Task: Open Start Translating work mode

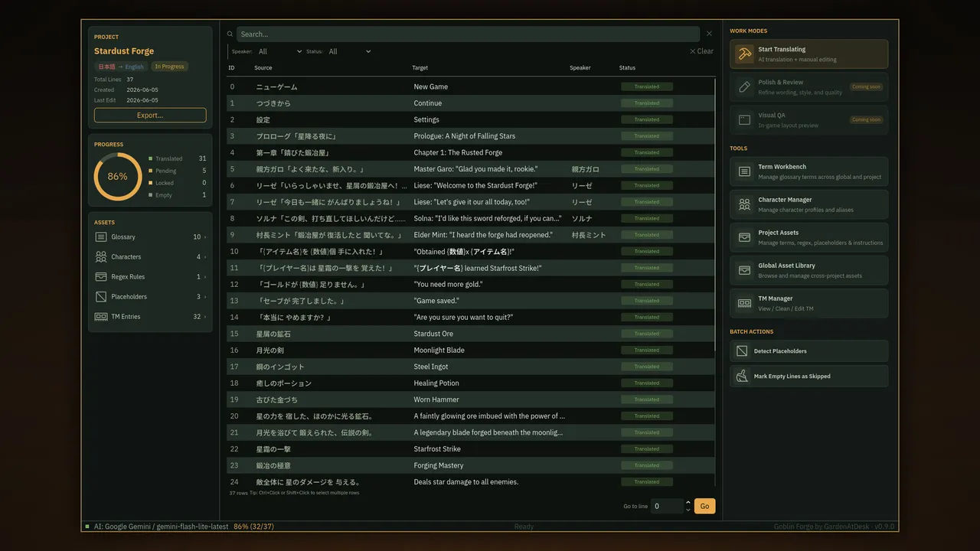Action: pos(809,54)
